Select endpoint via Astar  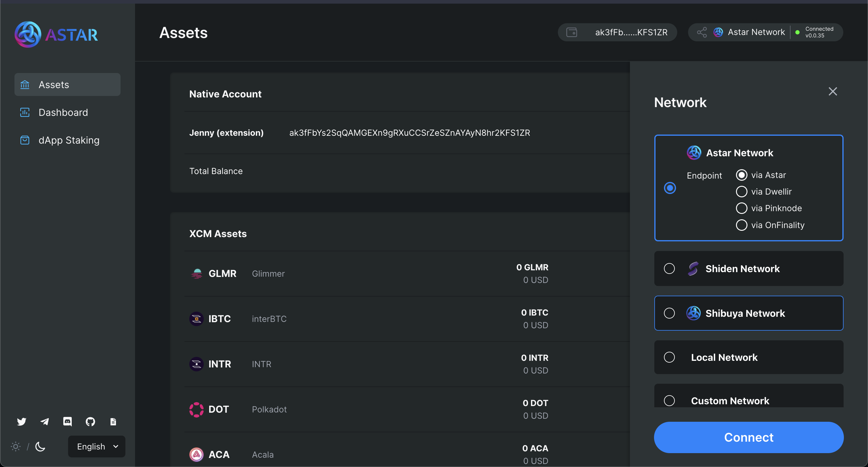742,175
